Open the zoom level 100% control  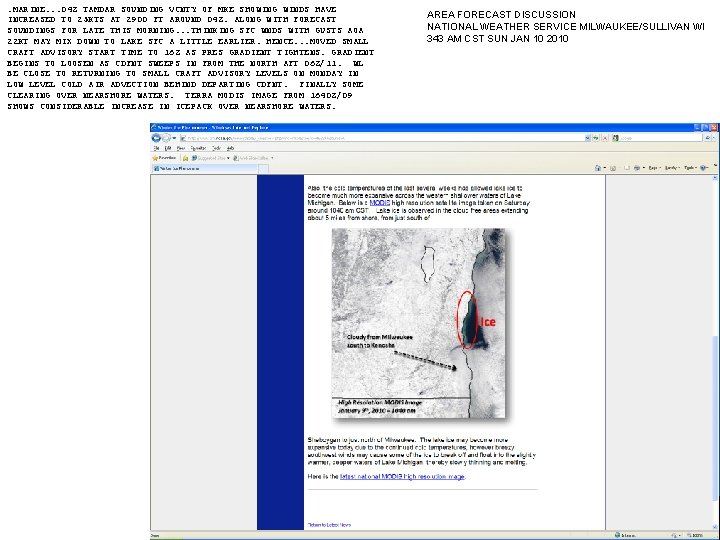click(x=694, y=535)
